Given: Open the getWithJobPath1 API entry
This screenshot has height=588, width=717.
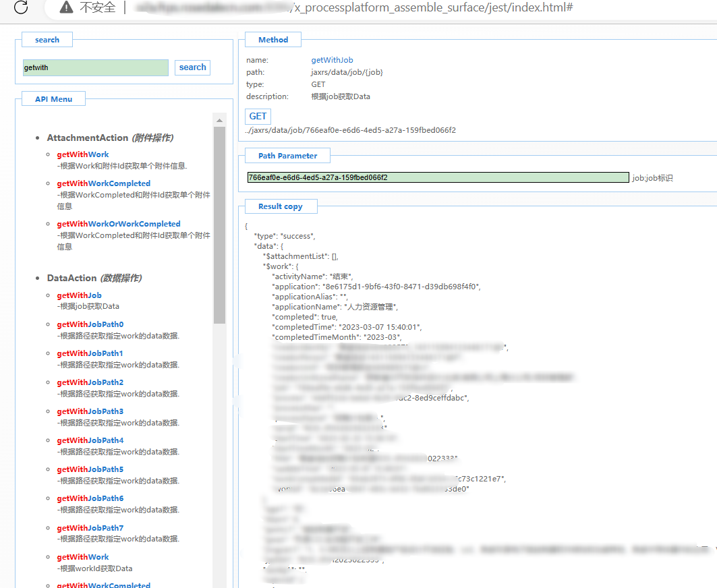Looking at the screenshot, I should [x=90, y=353].
